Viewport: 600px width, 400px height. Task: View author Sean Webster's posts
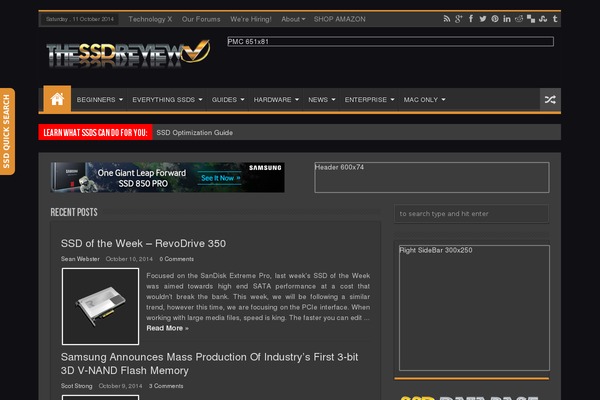pos(80,259)
